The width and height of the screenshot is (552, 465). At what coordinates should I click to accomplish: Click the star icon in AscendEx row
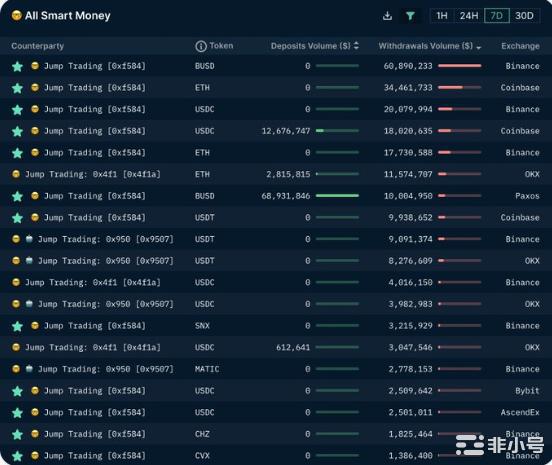pos(17,413)
